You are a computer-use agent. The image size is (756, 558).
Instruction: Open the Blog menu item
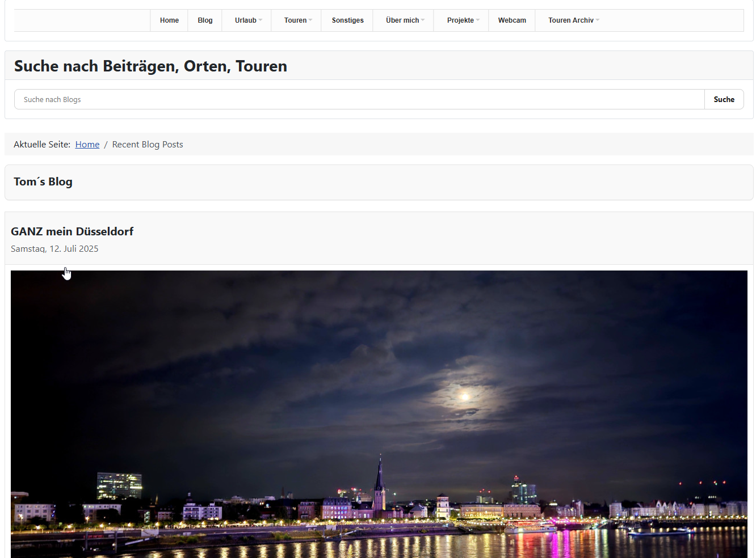click(205, 20)
